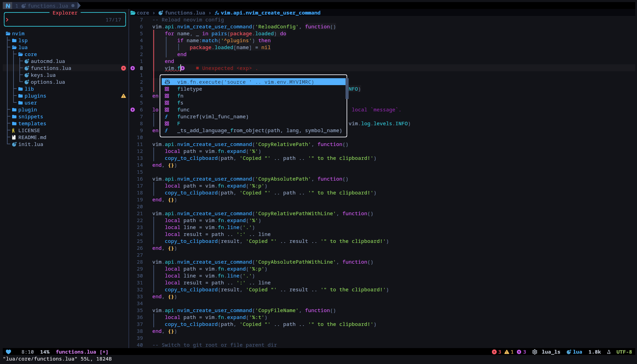Click the lua icon of autocmd.lua
This screenshot has width=637, height=364.
(27, 61)
